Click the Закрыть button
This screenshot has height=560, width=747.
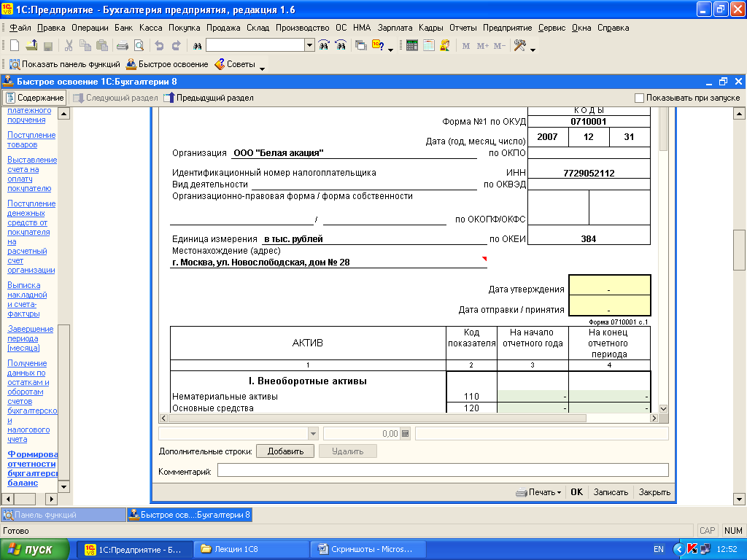pos(654,492)
